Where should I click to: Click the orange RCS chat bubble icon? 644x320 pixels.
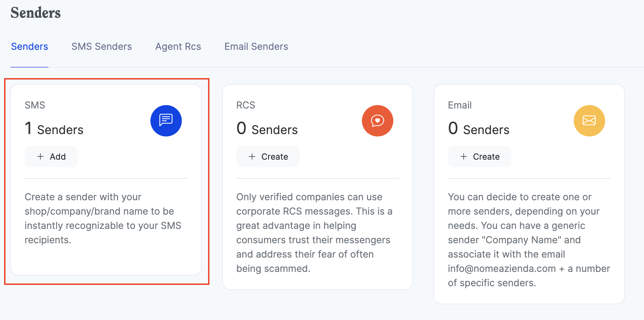[x=377, y=121]
